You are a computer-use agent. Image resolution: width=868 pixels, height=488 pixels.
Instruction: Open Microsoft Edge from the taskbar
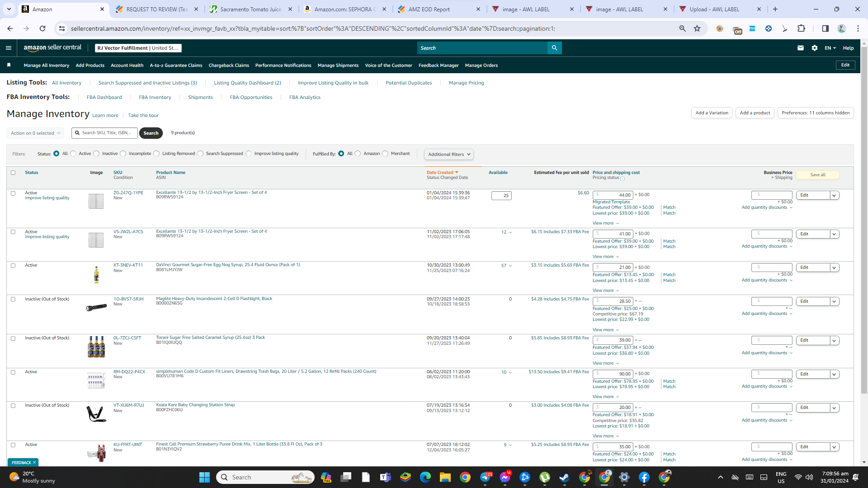pos(425,477)
